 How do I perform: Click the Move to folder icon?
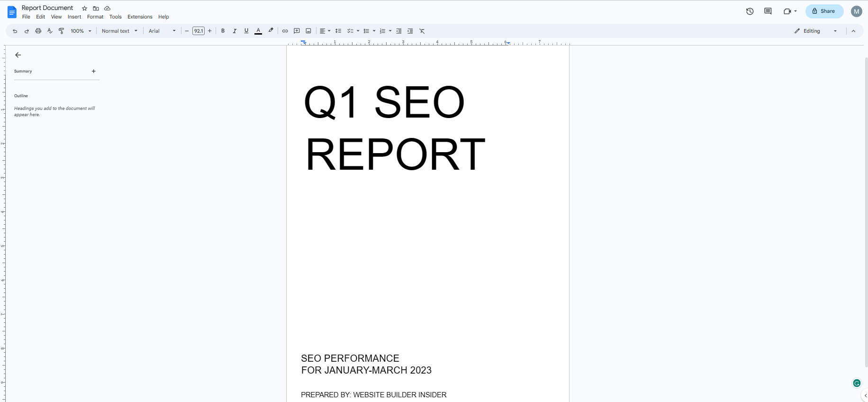[96, 9]
